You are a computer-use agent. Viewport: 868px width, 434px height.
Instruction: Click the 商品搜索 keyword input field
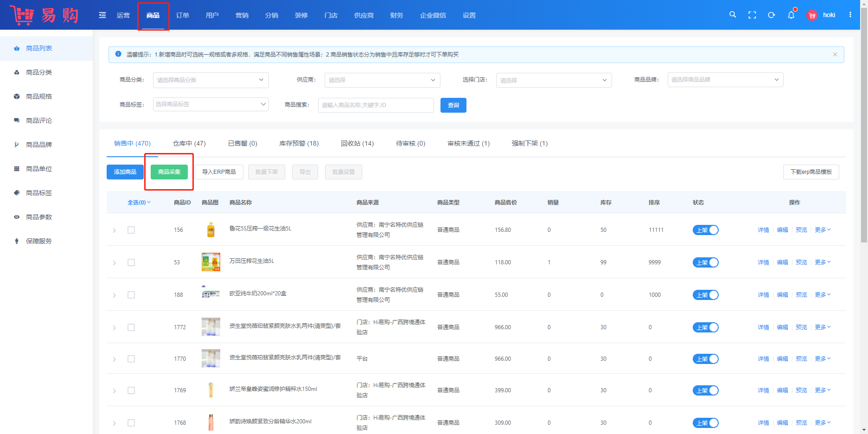pyautogui.click(x=376, y=105)
